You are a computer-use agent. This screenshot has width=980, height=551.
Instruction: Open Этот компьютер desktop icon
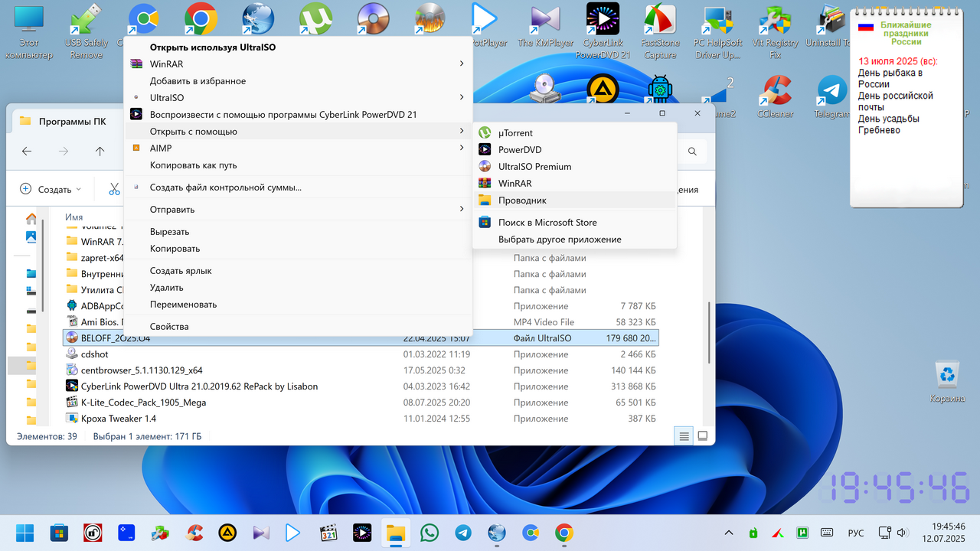pyautogui.click(x=29, y=32)
